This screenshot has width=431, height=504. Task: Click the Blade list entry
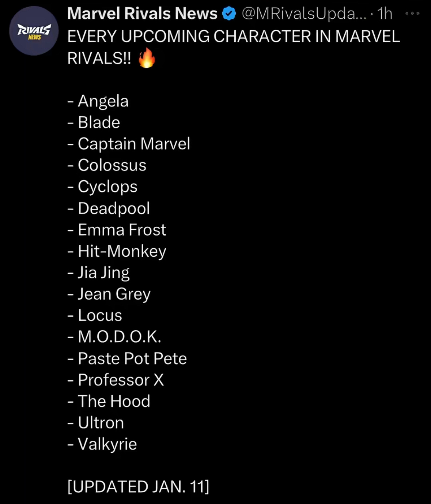click(99, 123)
